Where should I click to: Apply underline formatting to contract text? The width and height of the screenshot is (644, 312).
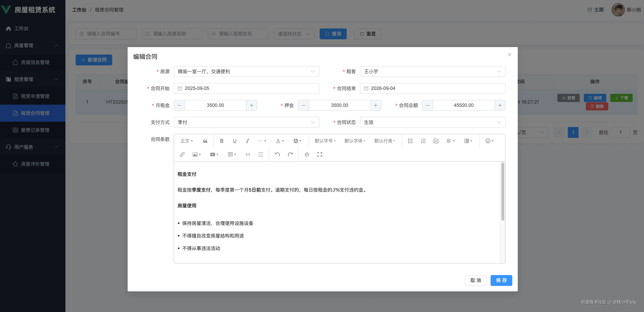[x=235, y=141]
